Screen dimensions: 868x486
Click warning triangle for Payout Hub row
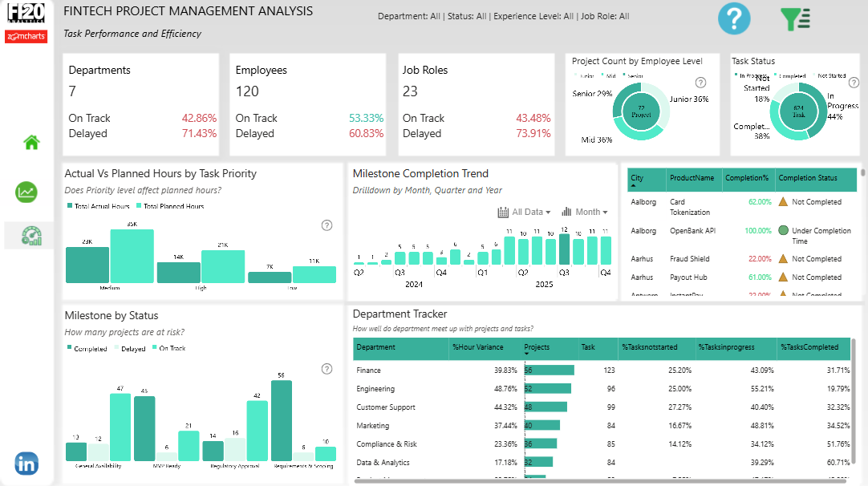[x=783, y=277]
